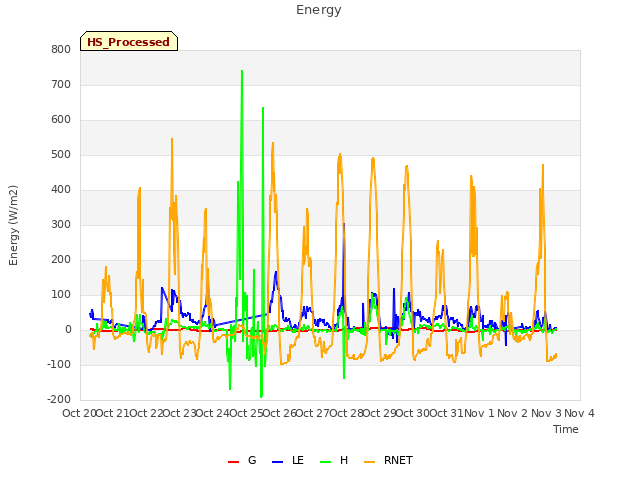640x480 pixels.
Task: Click the orange RNET peak near Nov 3
Action: click(543, 165)
